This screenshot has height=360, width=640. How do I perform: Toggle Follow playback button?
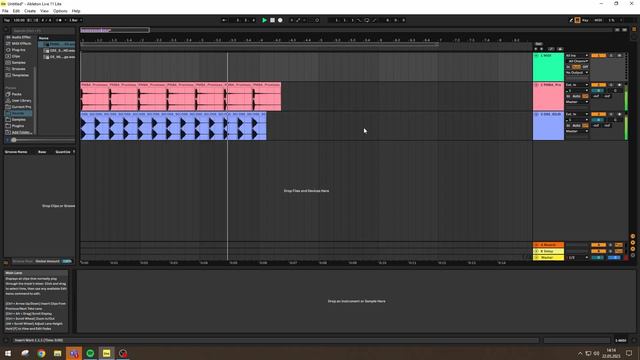click(x=224, y=20)
